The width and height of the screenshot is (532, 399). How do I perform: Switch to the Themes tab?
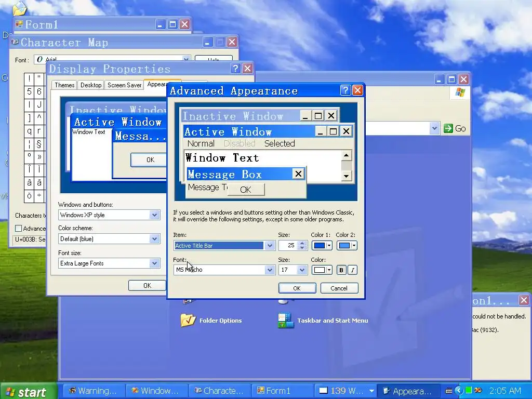64,85
